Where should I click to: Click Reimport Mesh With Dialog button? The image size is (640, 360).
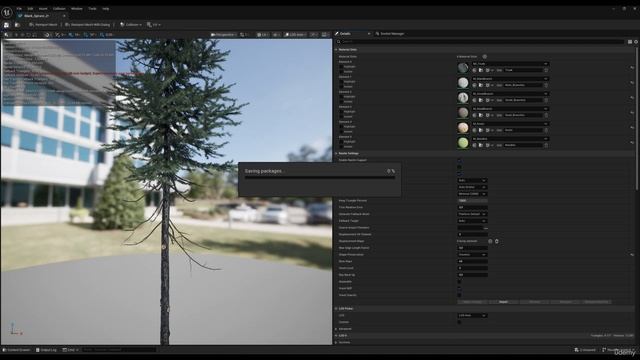click(87, 25)
